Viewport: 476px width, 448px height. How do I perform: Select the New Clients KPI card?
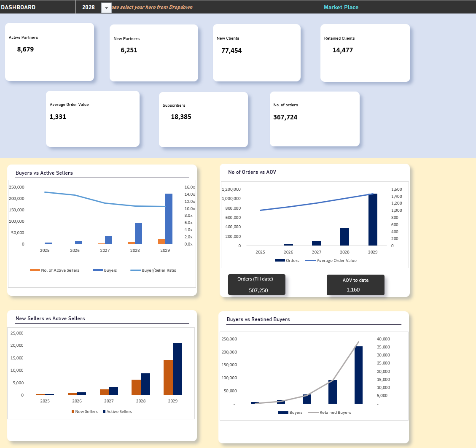[x=256, y=53]
